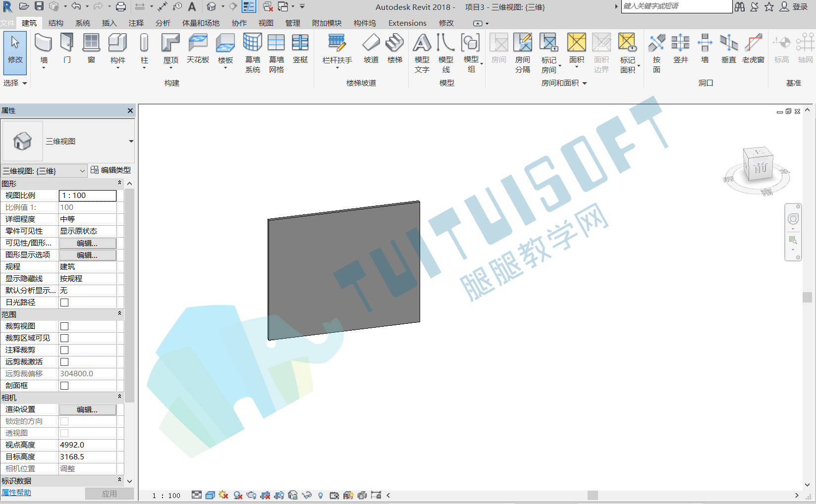816x504 pixels.
Task: Enable the 裁剪视图 crop view checkbox
Action: [x=64, y=326]
